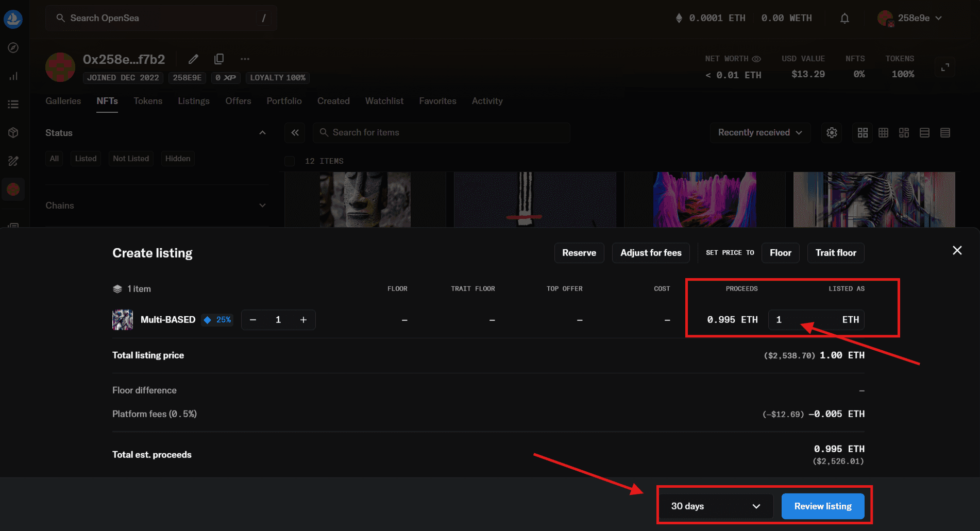This screenshot has width=980, height=531.
Task: Filter status by Not Listed
Action: pos(131,159)
